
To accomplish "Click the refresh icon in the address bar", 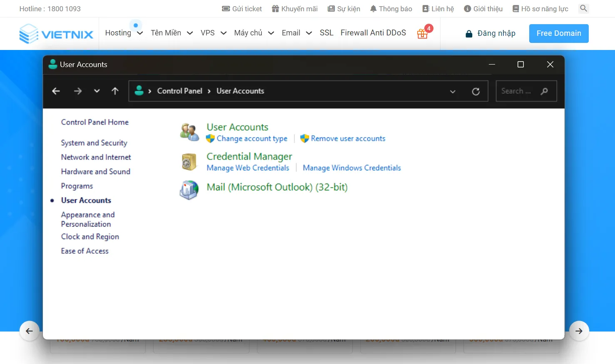I will 476,92.
